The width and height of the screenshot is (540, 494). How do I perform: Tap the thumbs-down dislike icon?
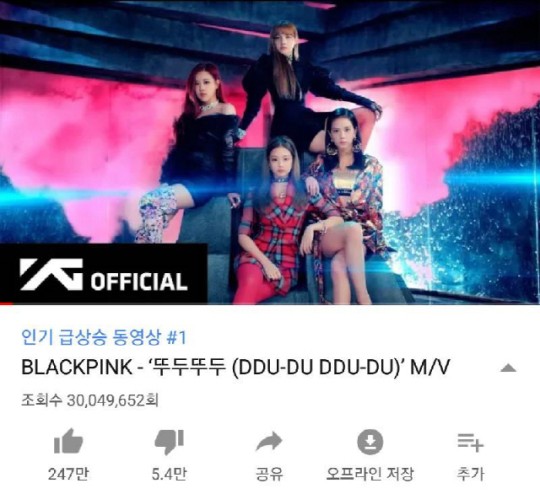pos(169,442)
